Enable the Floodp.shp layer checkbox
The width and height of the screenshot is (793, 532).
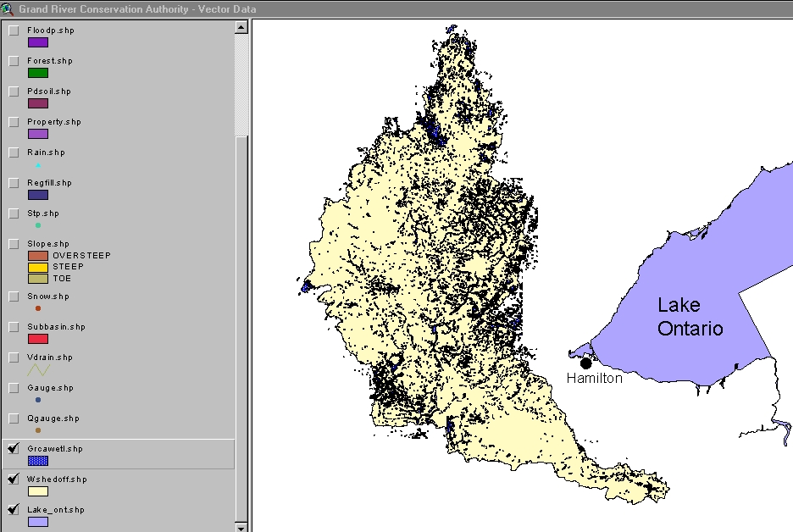coord(14,30)
